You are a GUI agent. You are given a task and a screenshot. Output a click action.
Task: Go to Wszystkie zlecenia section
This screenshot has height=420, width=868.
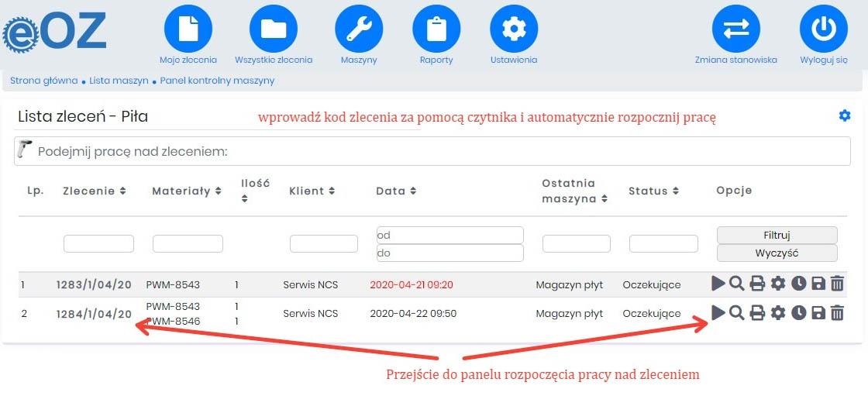pos(274,29)
